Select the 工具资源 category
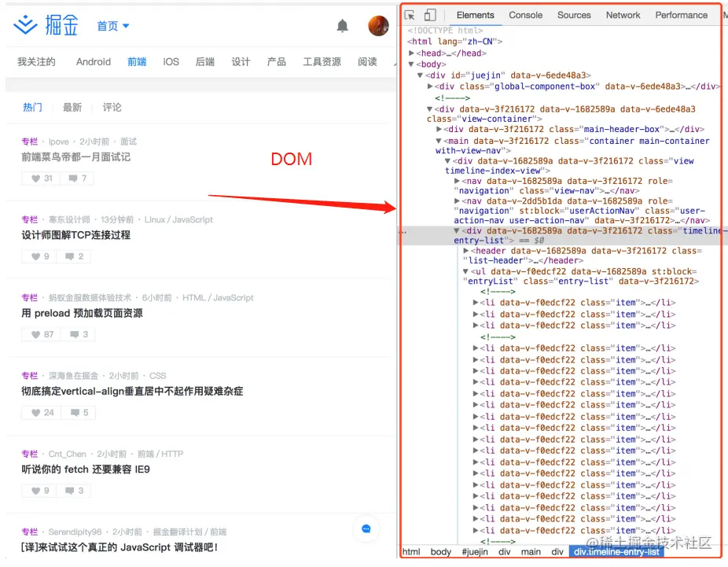 click(322, 62)
